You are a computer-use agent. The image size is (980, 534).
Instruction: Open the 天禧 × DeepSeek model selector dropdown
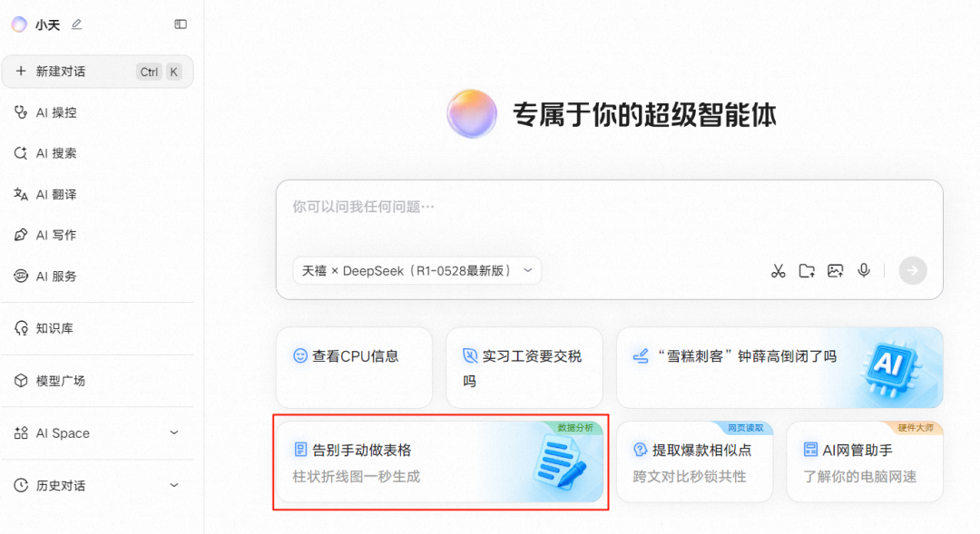416,270
